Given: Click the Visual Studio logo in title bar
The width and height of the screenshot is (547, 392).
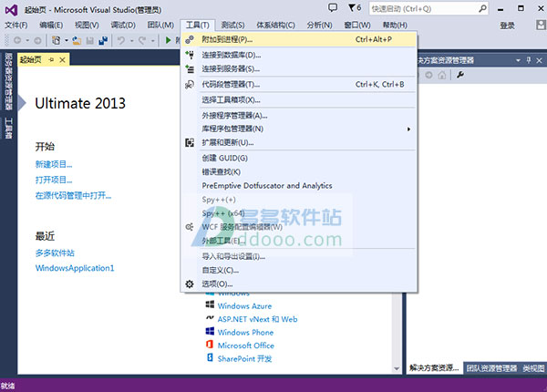Looking at the screenshot, I should [x=11, y=10].
